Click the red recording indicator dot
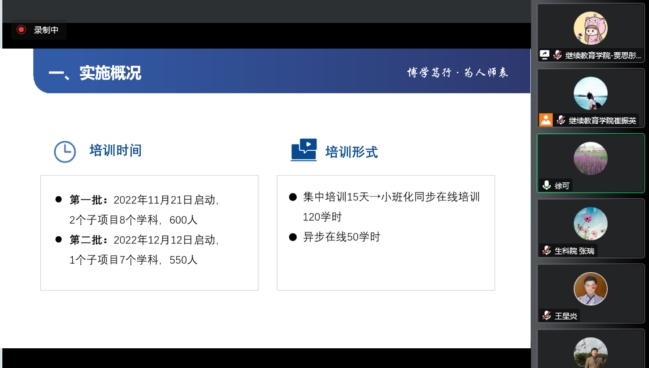This screenshot has height=368, width=649. tap(21, 30)
